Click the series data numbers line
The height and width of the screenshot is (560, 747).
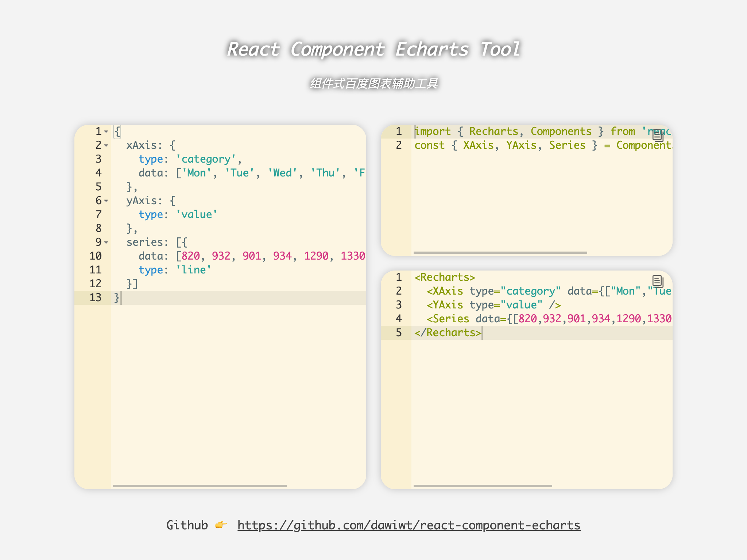(252, 256)
